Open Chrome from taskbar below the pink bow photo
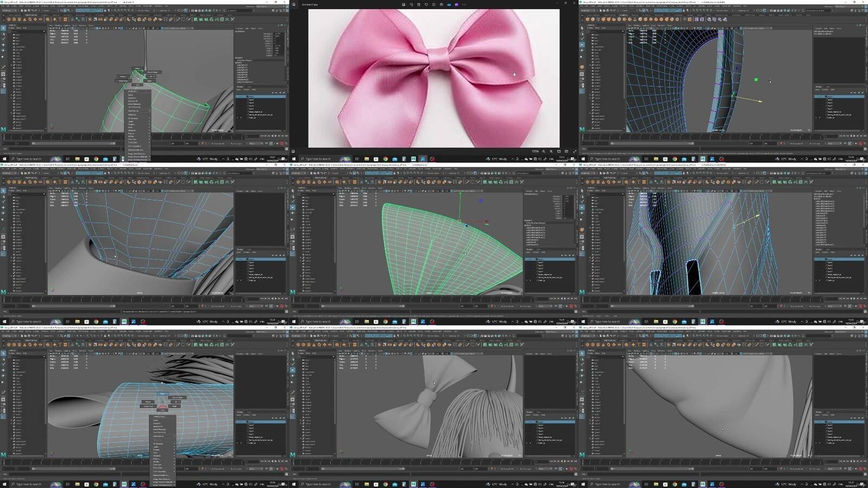The height and width of the screenshot is (488, 868). [x=385, y=159]
